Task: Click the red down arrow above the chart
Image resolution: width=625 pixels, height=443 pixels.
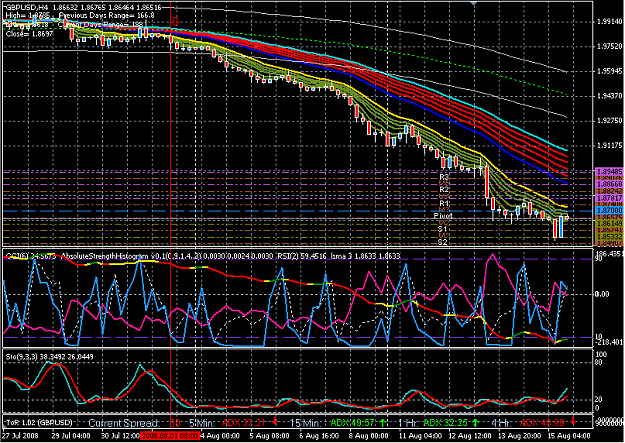Action: (x=175, y=21)
